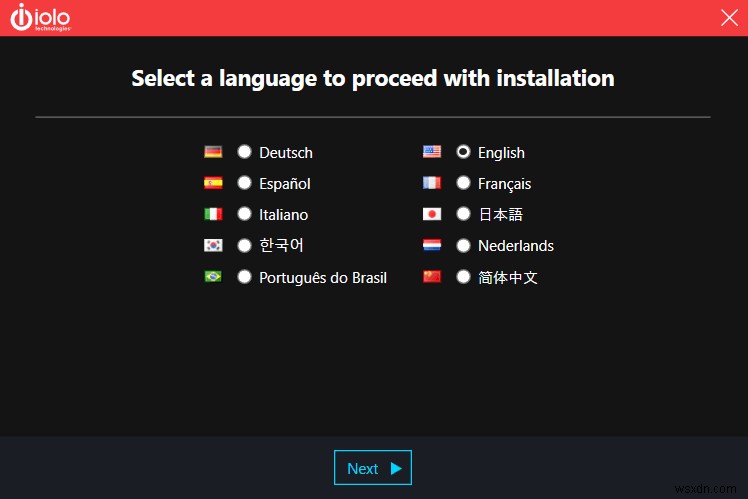The width and height of the screenshot is (748, 499).
Task: Click the Netherlands flag icon
Action: (x=432, y=245)
